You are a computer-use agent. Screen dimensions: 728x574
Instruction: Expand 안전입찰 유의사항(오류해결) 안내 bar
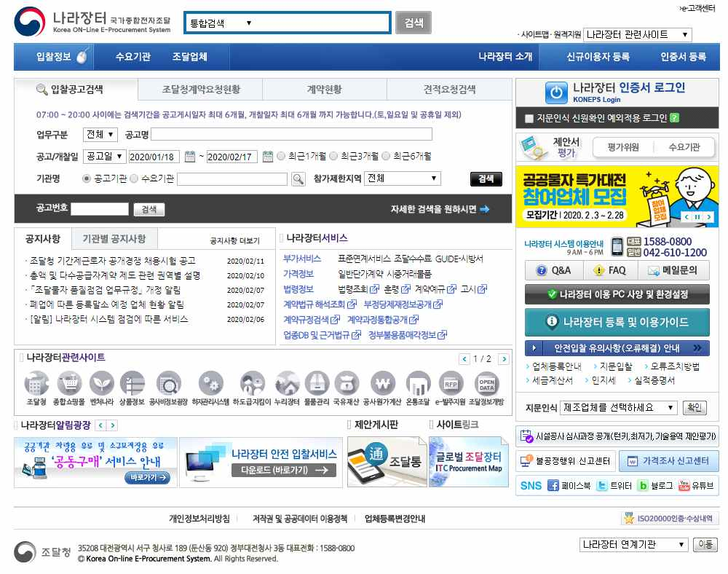point(617,348)
